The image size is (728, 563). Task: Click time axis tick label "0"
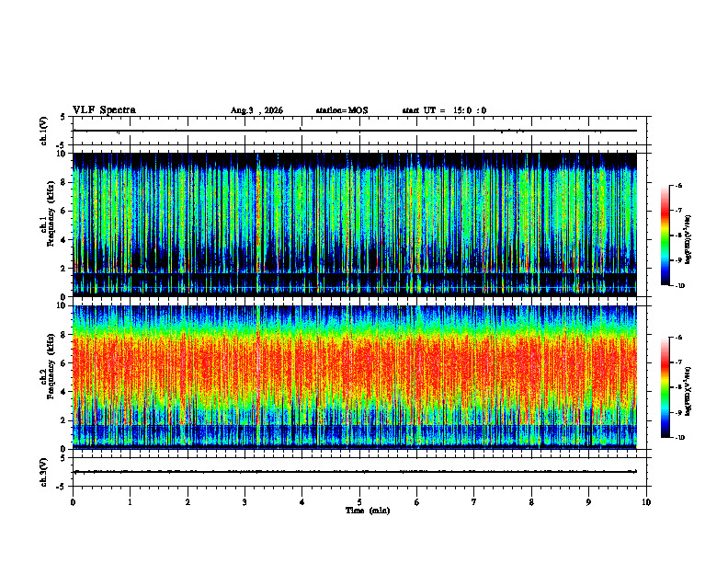[x=73, y=502]
